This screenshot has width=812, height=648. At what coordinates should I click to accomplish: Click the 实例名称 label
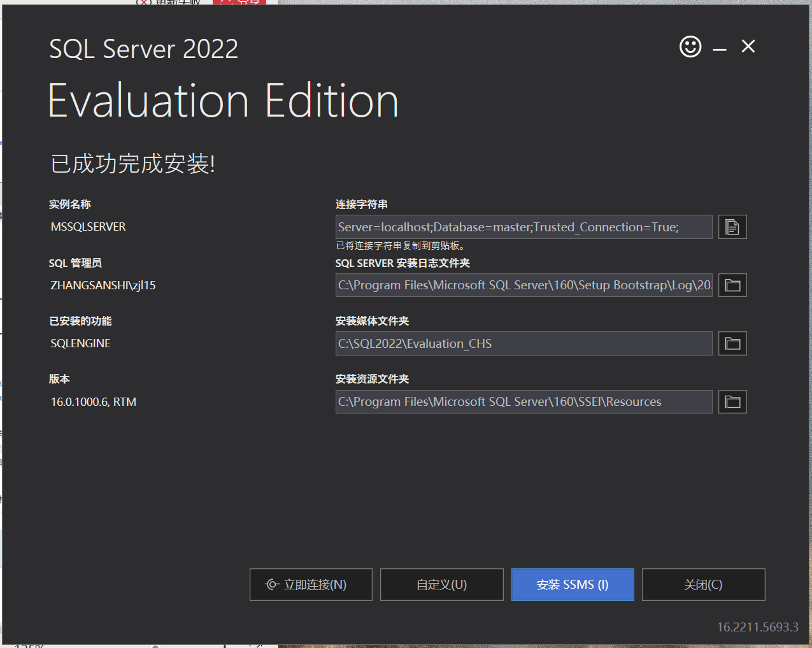pos(70,205)
